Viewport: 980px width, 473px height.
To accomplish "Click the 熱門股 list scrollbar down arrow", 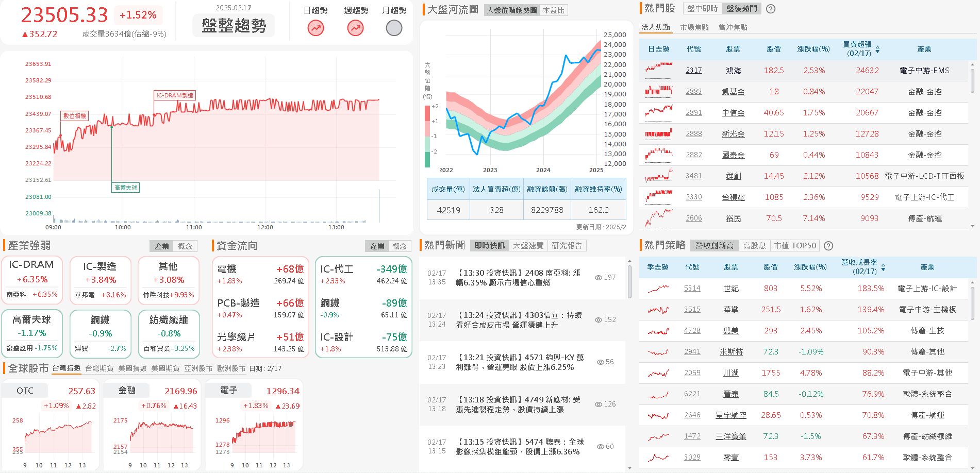I will click(x=972, y=226).
